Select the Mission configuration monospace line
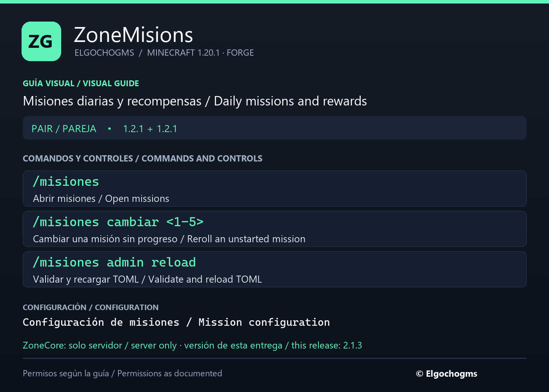The height and width of the screenshot is (392, 549). (176, 322)
